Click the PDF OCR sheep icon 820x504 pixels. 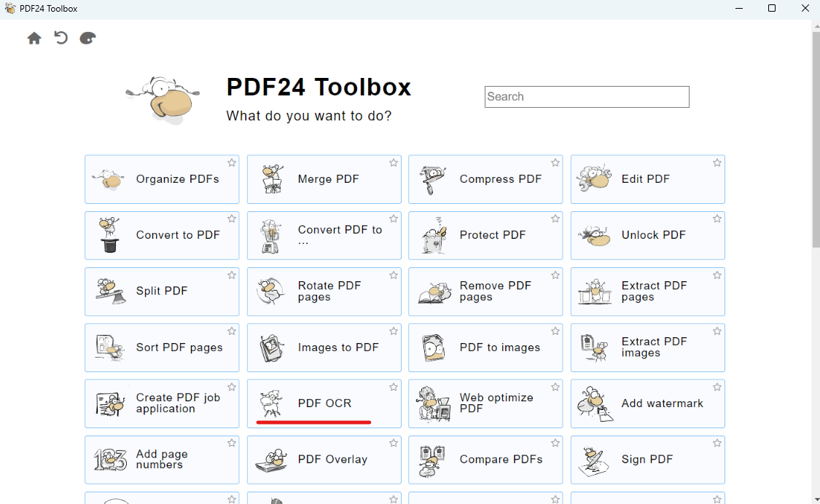[271, 403]
